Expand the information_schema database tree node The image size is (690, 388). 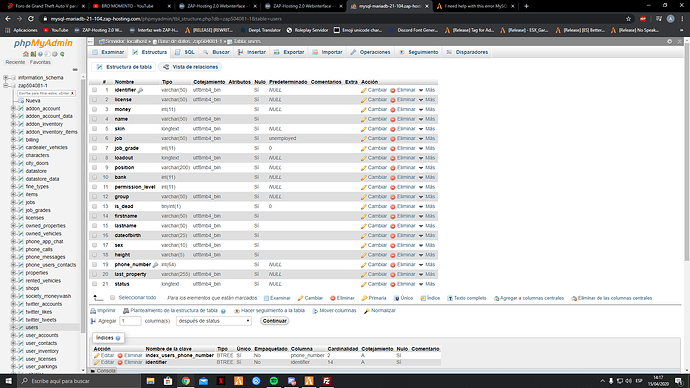click(6, 77)
